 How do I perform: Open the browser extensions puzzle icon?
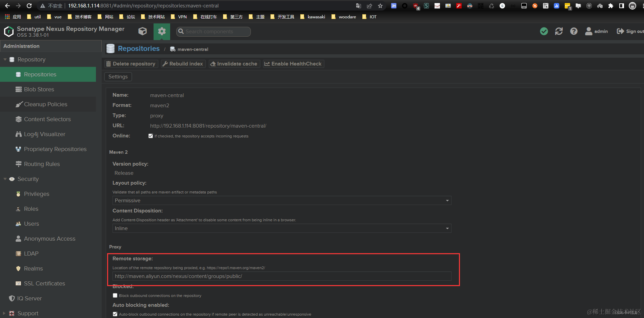click(611, 6)
